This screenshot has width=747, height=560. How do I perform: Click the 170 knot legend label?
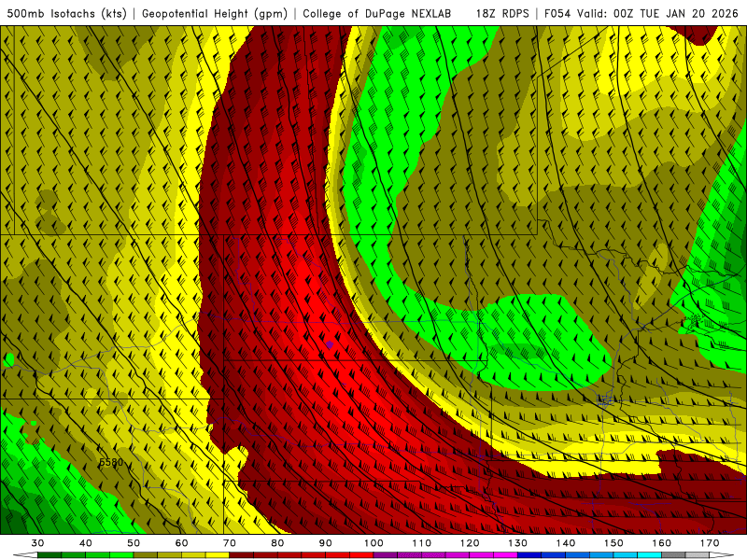(x=710, y=543)
